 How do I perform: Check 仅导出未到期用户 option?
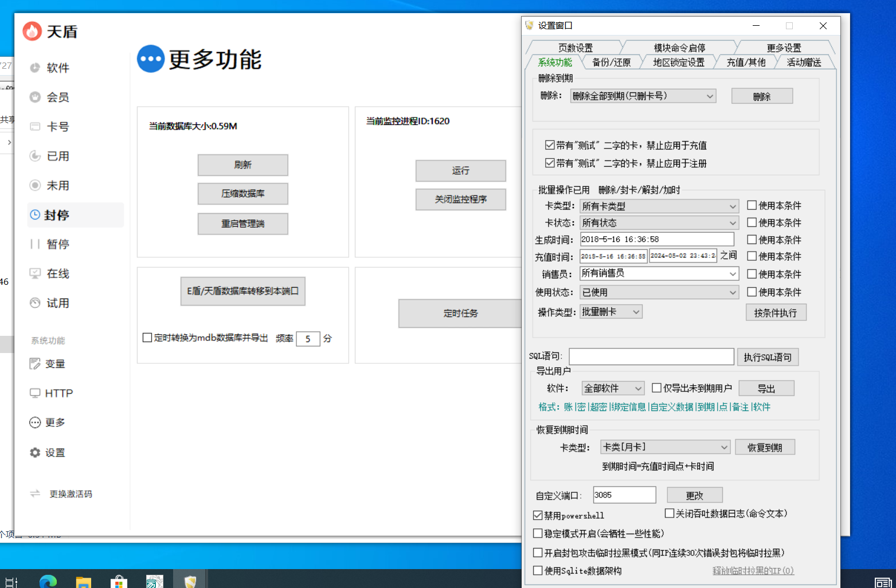coord(657,388)
